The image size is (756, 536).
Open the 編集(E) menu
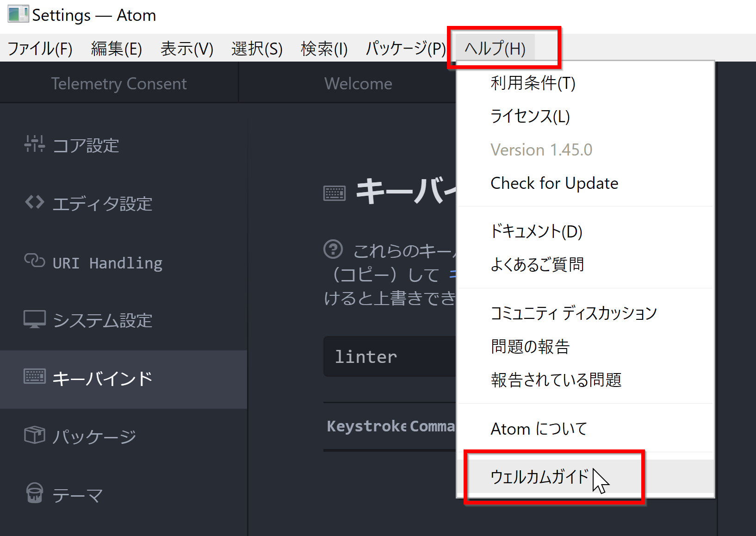click(x=117, y=48)
